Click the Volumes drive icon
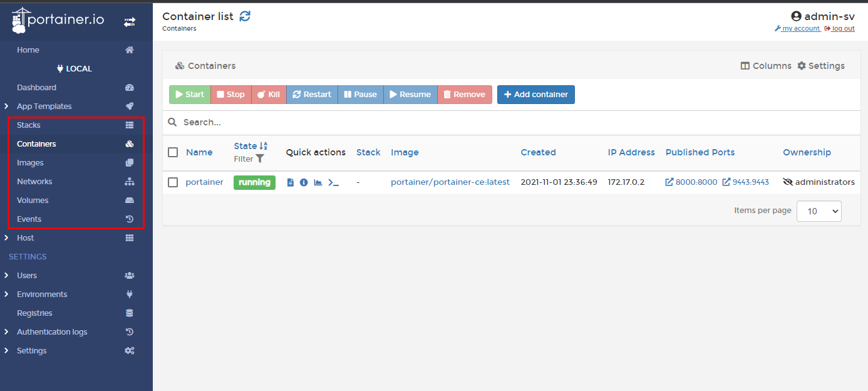Screen dimensions: 868x391 pyautogui.click(x=130, y=201)
